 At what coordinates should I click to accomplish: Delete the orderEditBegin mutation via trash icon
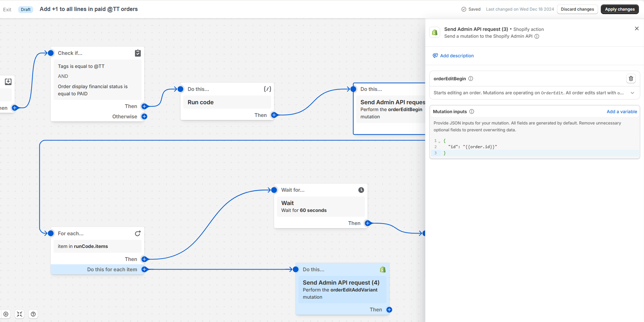click(x=631, y=79)
